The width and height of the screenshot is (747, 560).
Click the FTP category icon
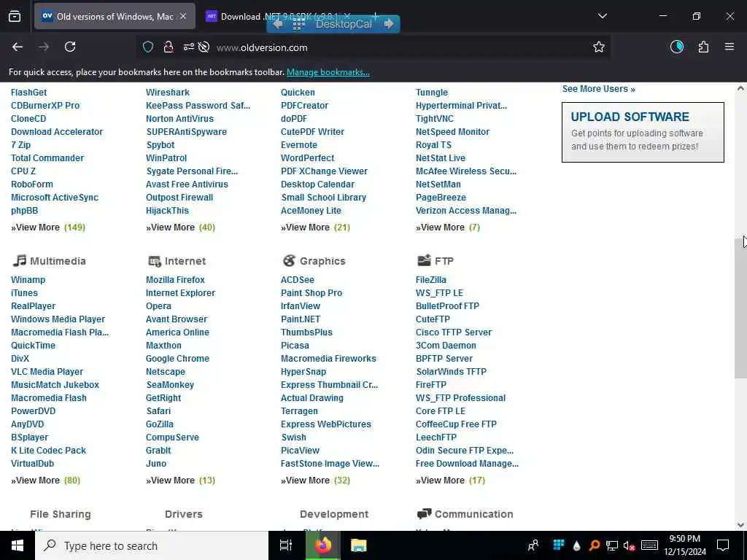point(424,260)
